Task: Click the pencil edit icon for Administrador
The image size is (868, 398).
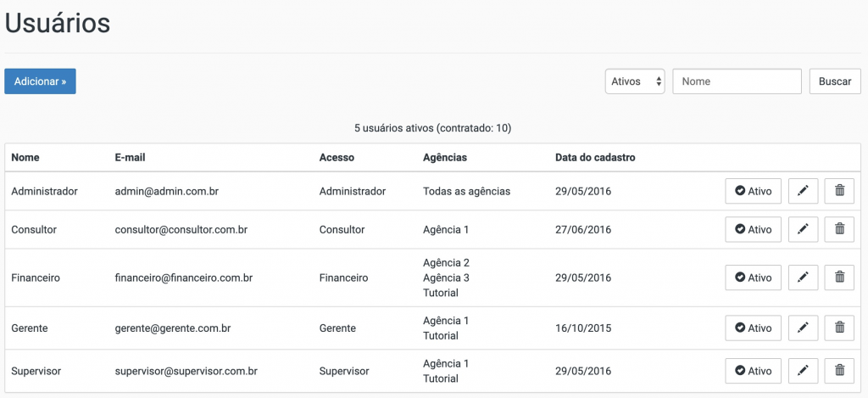Action: tap(803, 191)
